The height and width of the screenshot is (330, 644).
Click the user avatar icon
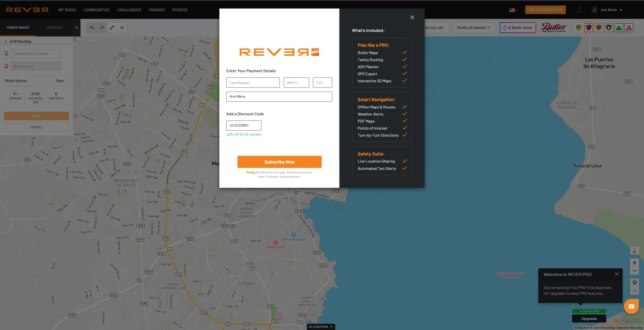(x=595, y=10)
